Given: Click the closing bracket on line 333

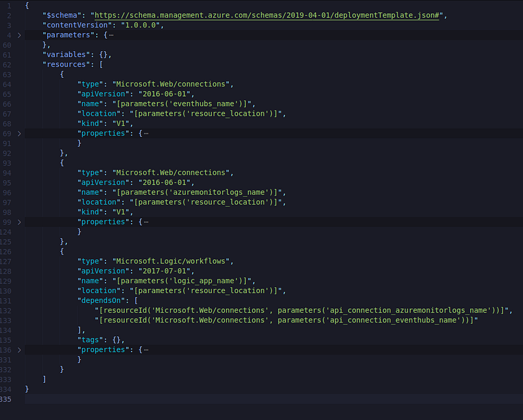Looking at the screenshot, I should 44,379.
